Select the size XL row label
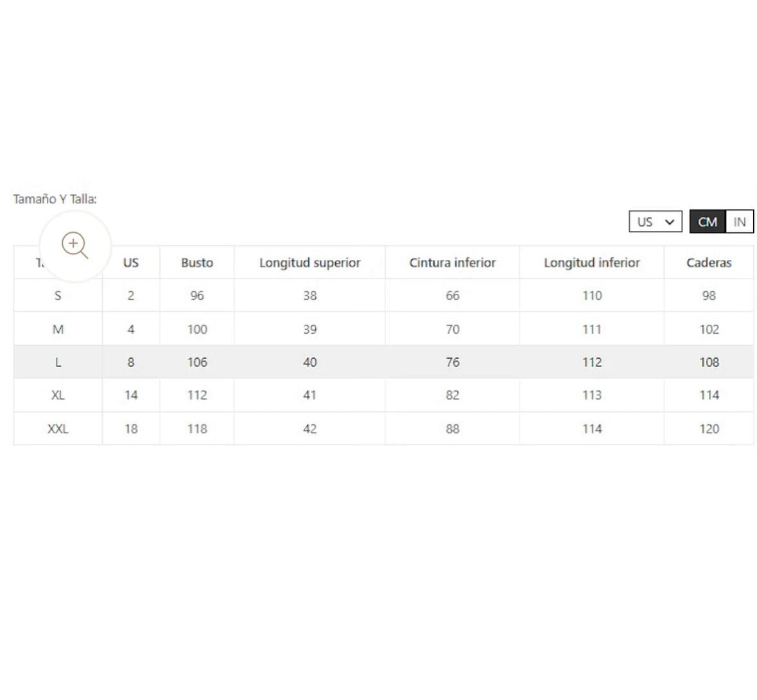This screenshot has width=757, height=700. tap(58, 395)
